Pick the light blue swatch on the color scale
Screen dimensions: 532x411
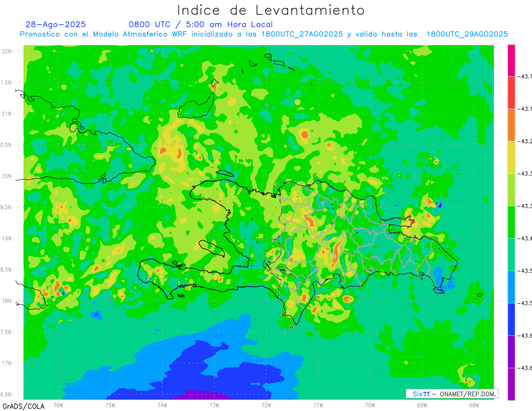pos(511,287)
